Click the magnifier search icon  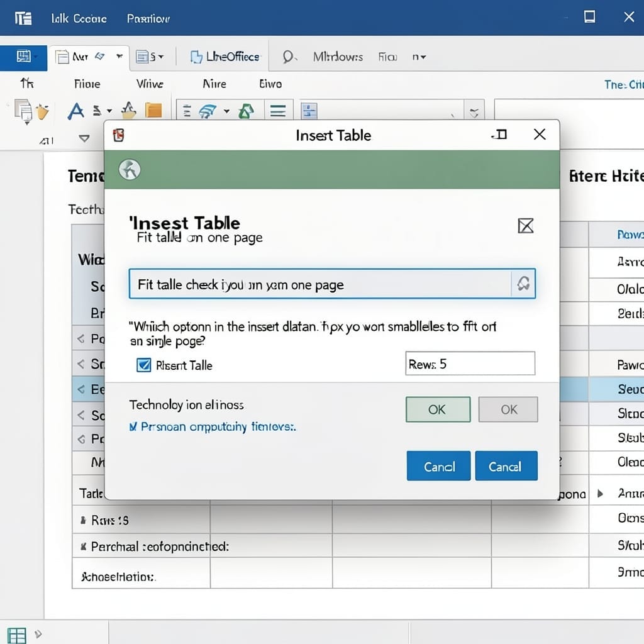(x=288, y=57)
